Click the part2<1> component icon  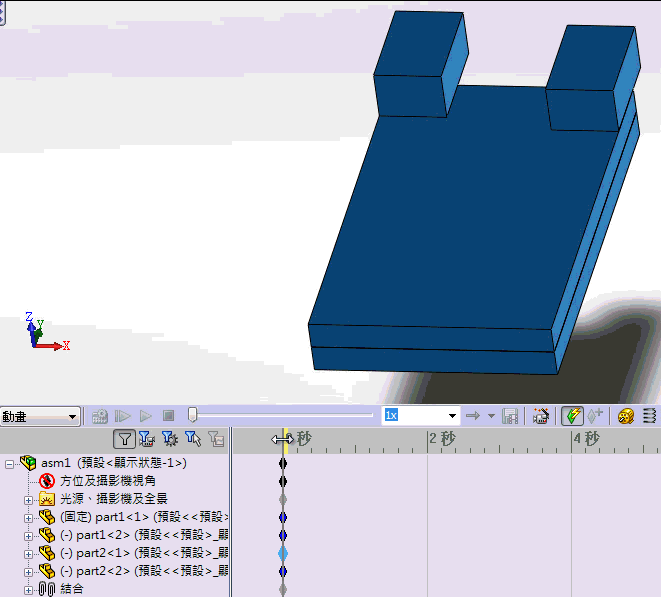47,553
